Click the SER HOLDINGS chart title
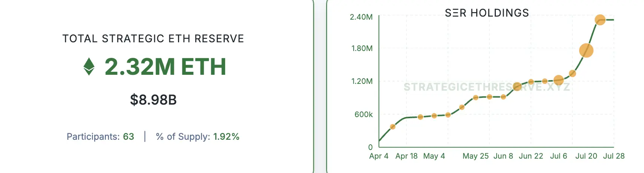 pyautogui.click(x=487, y=13)
